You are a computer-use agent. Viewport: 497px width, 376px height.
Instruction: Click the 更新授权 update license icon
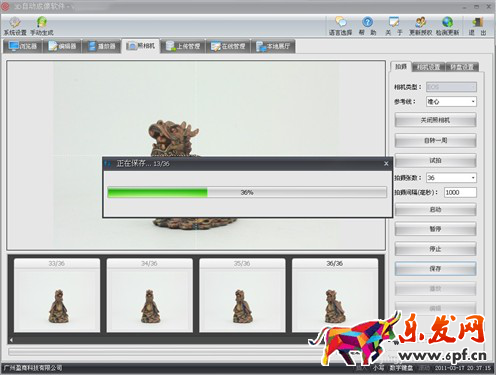[x=421, y=26]
